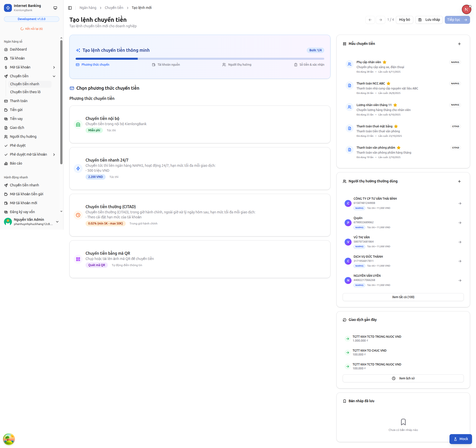Collapse the Chuyển tiền sidebar menu
This screenshot has width=476, height=448.
click(54, 76)
